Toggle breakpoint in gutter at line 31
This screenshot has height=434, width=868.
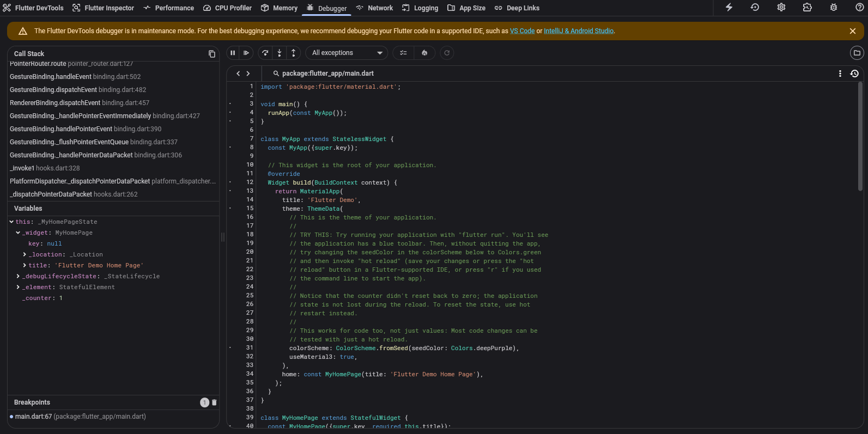pos(230,348)
